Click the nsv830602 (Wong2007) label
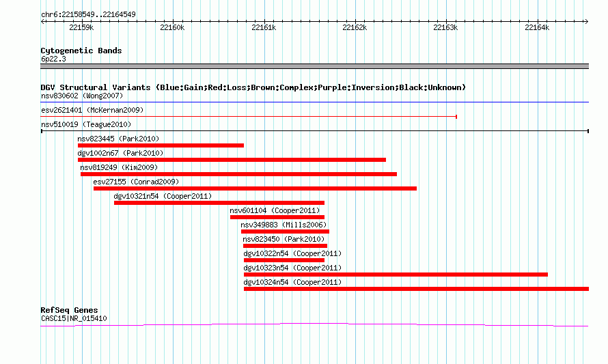The image size is (608, 364). [82, 96]
